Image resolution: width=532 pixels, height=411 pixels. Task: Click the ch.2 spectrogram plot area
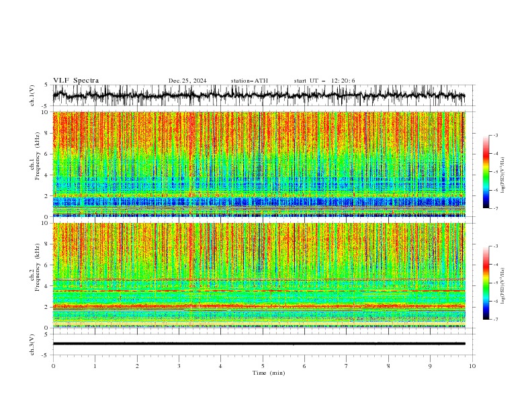coord(259,275)
